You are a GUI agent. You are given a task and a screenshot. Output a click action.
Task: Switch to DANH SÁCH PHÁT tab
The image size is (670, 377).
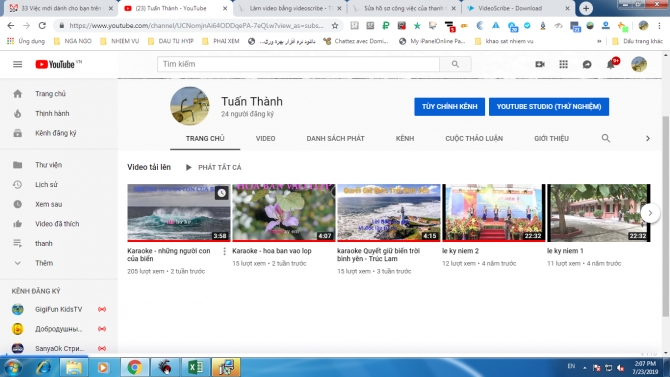[x=335, y=138]
